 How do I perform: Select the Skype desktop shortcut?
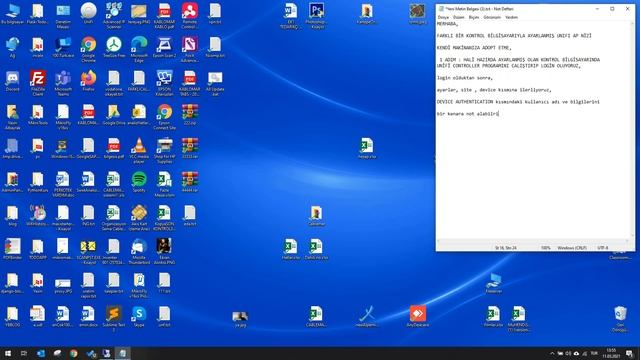pyautogui.click(x=139, y=317)
